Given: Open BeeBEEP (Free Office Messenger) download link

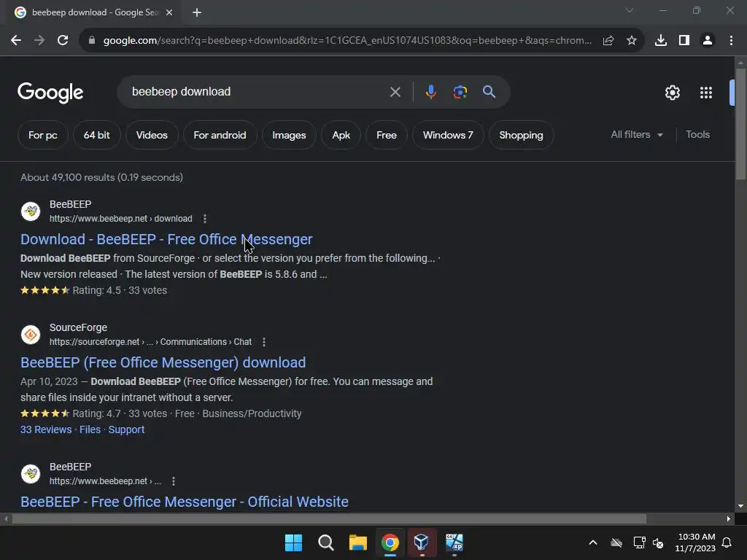Looking at the screenshot, I should point(163,363).
